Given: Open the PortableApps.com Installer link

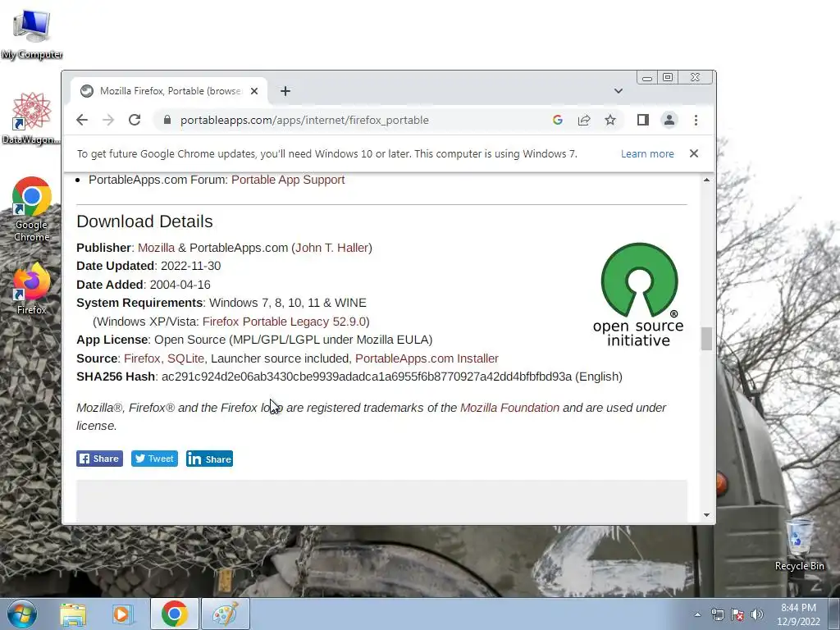Looking at the screenshot, I should coord(427,358).
